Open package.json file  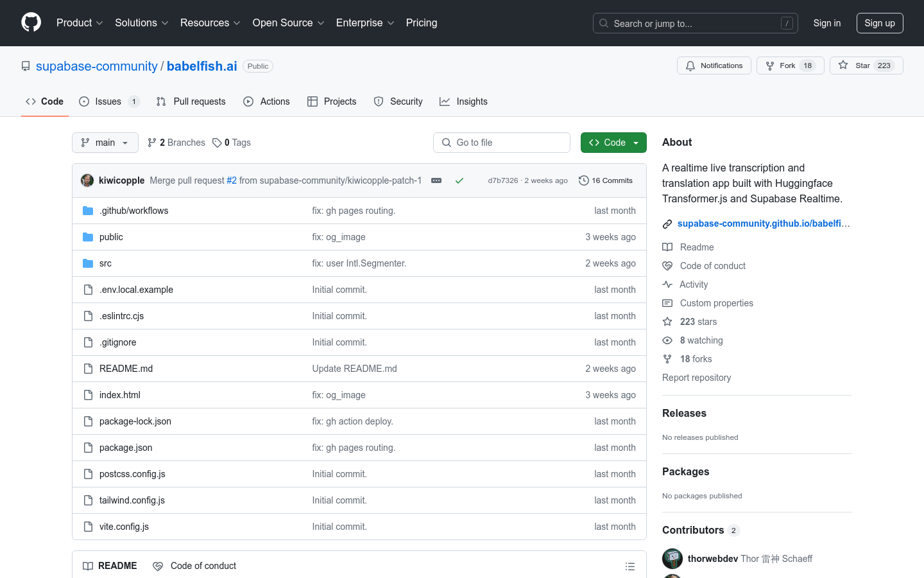126,448
